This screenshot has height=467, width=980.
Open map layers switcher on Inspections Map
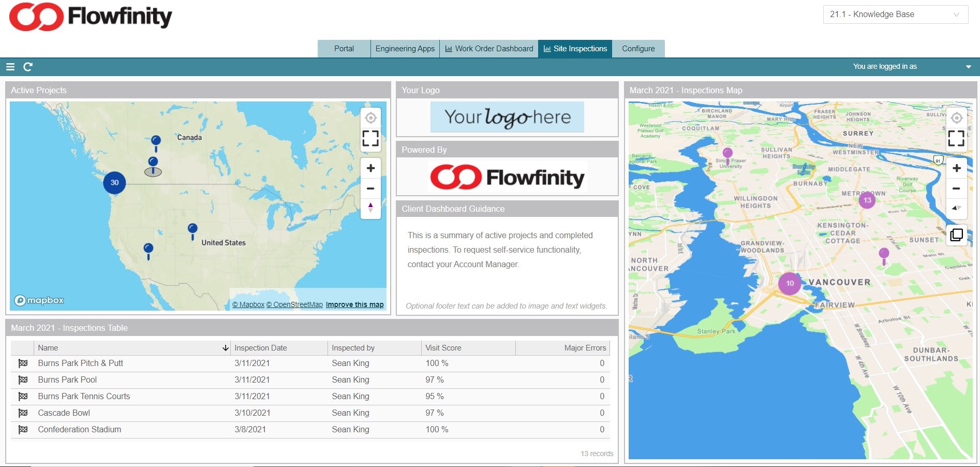click(x=957, y=235)
